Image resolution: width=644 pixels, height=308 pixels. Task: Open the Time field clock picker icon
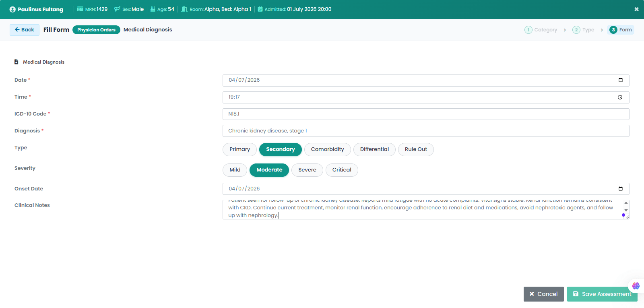pos(620,97)
